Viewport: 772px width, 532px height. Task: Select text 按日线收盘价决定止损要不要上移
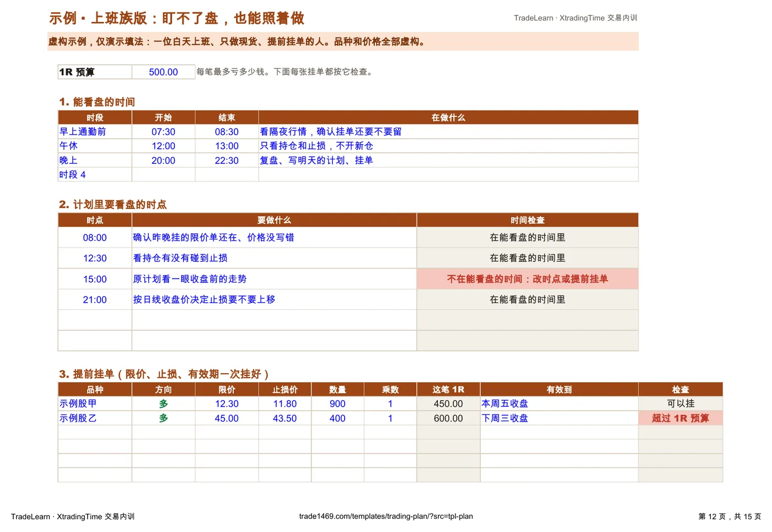coord(204,299)
